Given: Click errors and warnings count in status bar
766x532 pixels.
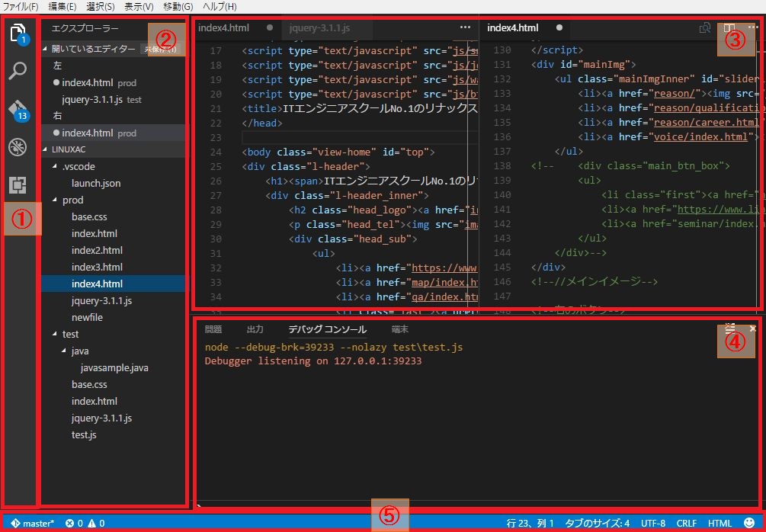Looking at the screenshot, I should pos(85,524).
